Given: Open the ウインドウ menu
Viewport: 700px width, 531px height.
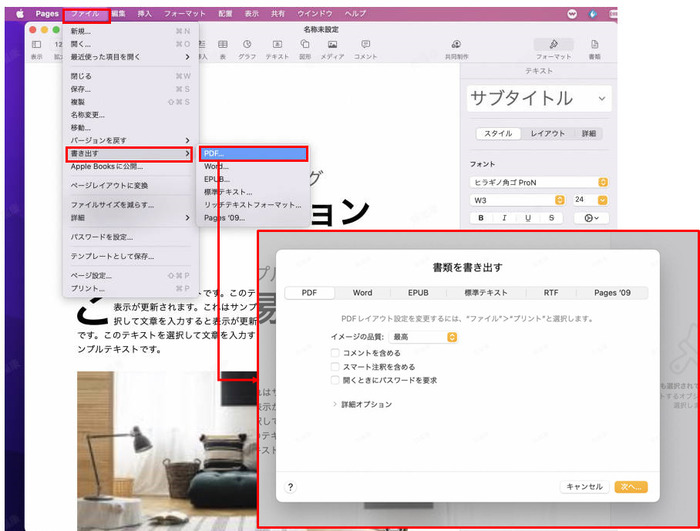Looking at the screenshot, I should [x=315, y=14].
